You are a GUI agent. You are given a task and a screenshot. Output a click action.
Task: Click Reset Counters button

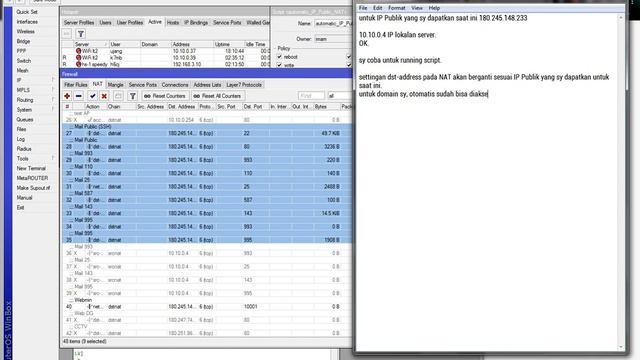pyautogui.click(x=165, y=96)
